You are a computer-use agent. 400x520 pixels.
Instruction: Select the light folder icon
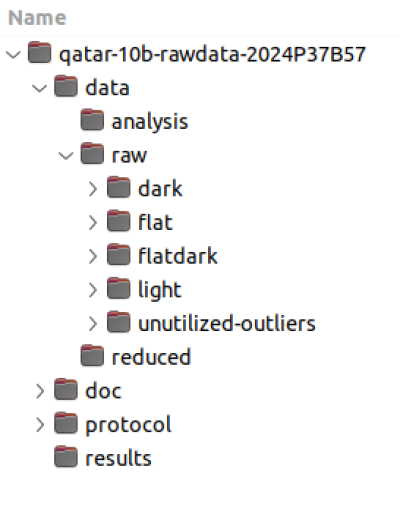(x=119, y=288)
